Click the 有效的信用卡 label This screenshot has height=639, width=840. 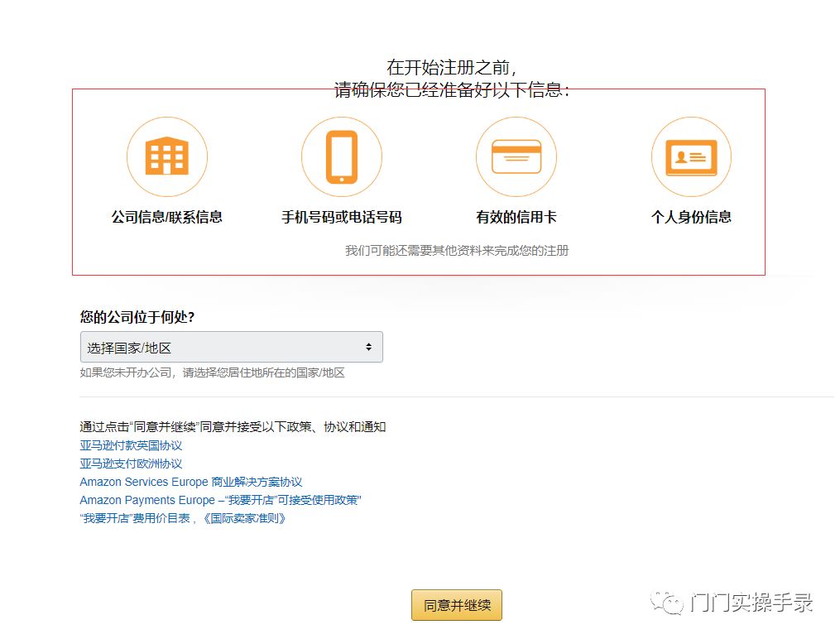pyautogui.click(x=516, y=217)
